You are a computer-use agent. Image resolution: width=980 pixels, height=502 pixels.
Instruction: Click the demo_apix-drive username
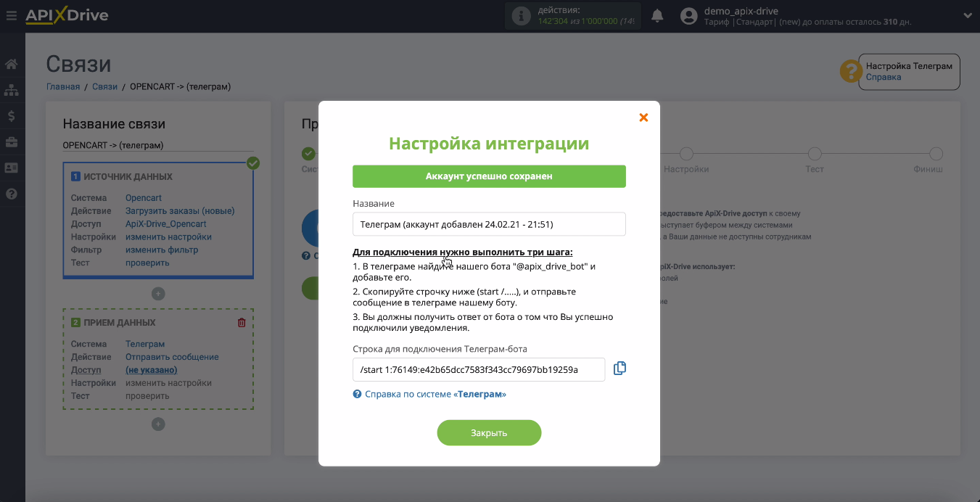coord(742,11)
